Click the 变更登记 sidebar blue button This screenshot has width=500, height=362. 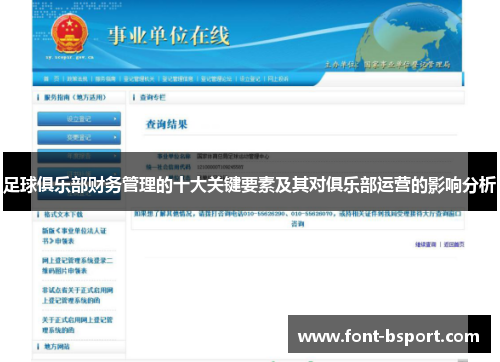tap(79, 137)
